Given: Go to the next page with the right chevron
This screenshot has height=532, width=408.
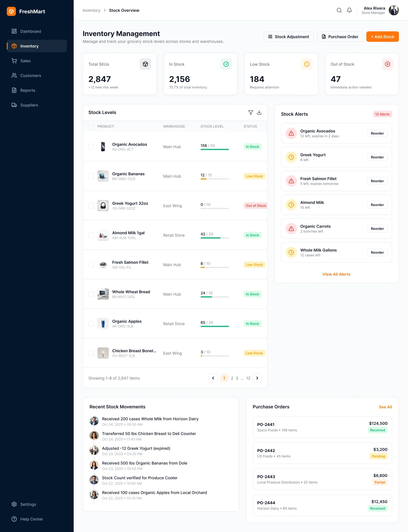Looking at the screenshot, I should pos(257,378).
